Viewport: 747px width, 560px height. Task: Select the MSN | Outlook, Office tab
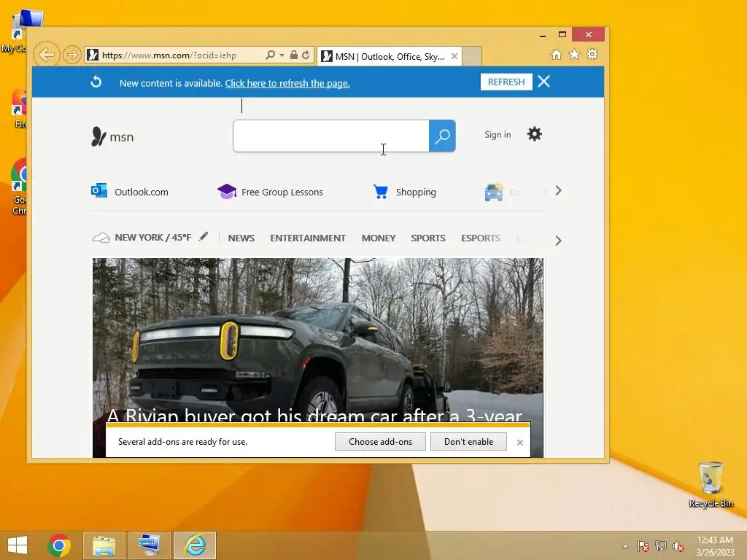[x=389, y=57]
